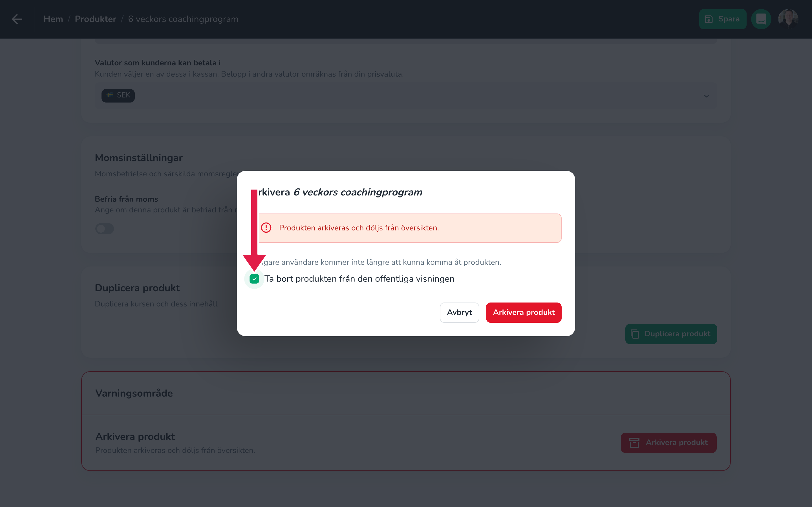The width and height of the screenshot is (812, 507).
Task: Click the archive box icon in Varningsområde
Action: [x=634, y=442]
